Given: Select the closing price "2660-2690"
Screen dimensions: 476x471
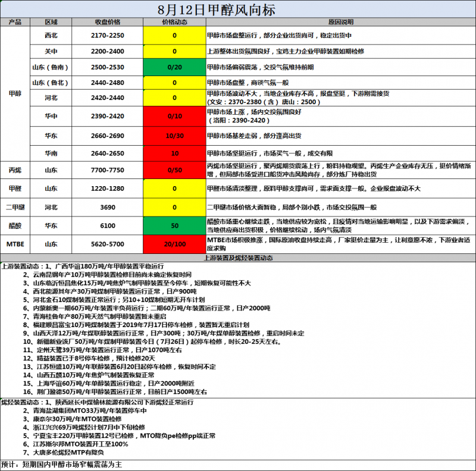Looking at the screenshot, I should pos(108,136).
